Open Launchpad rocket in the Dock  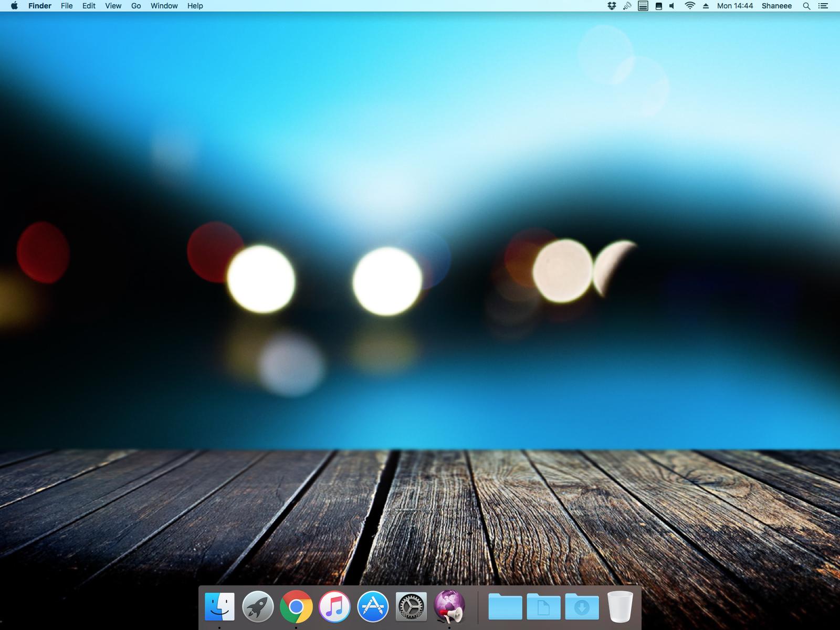[258, 607]
